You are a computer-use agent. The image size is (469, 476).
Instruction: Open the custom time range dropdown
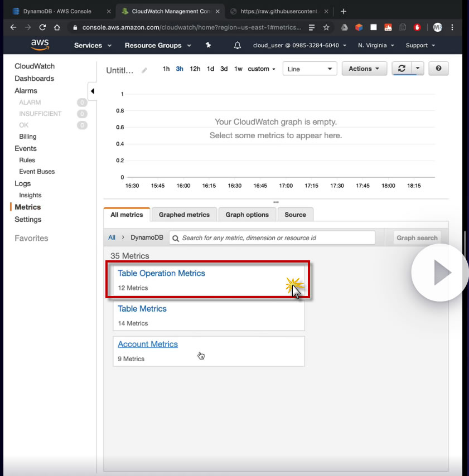coord(261,69)
